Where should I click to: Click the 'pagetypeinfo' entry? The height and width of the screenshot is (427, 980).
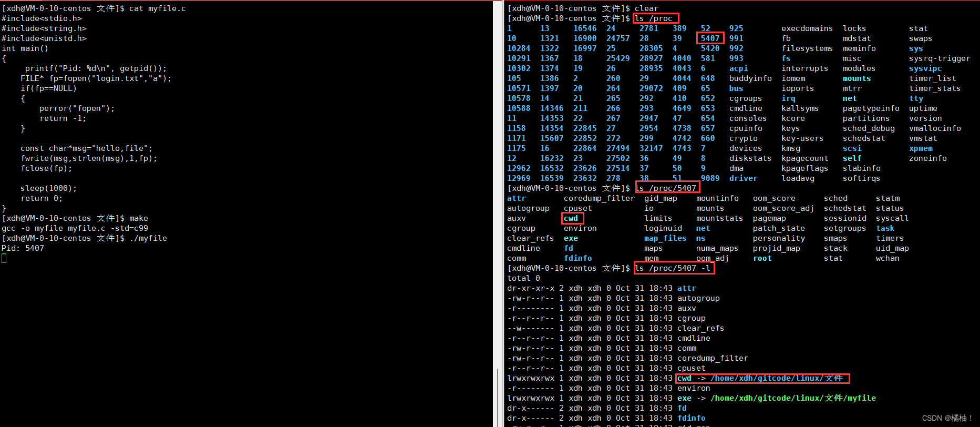click(x=871, y=108)
